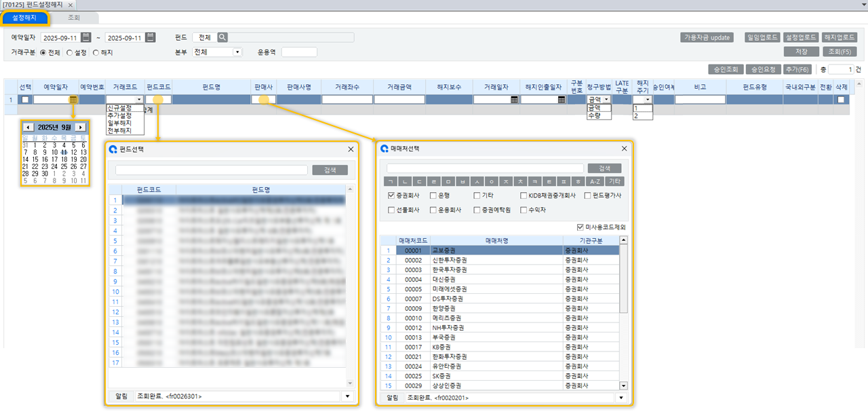The height and width of the screenshot is (414, 868).
Task: Expand 매매처선택 알림 status dropdown
Action: click(x=622, y=398)
